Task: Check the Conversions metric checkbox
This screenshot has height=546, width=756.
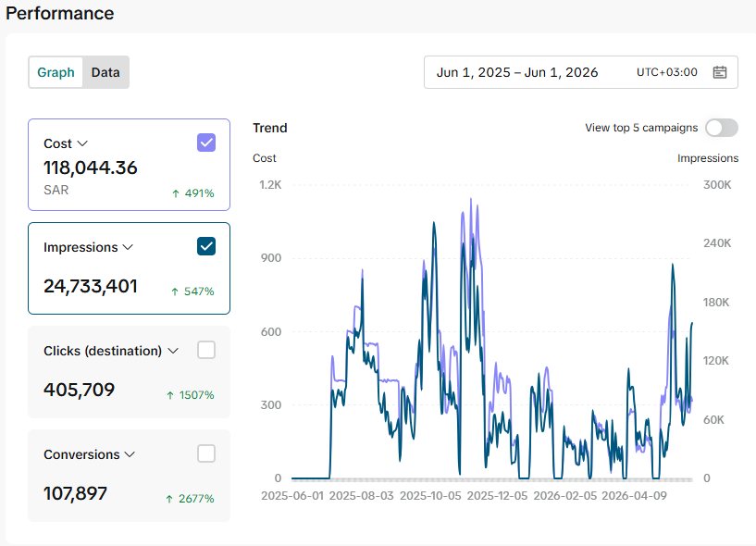Action: (206, 453)
